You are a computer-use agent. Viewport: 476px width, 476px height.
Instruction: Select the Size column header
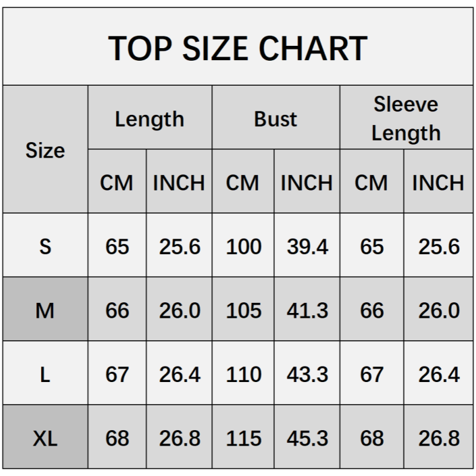pos(45,151)
